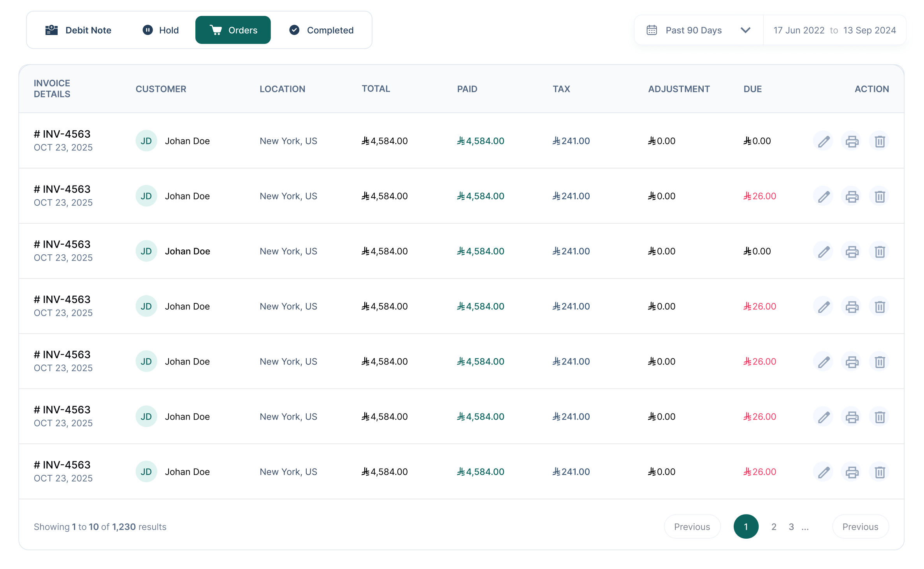Click the LOCATION column header
Screen dimensions: 924x569
pyautogui.click(x=282, y=89)
